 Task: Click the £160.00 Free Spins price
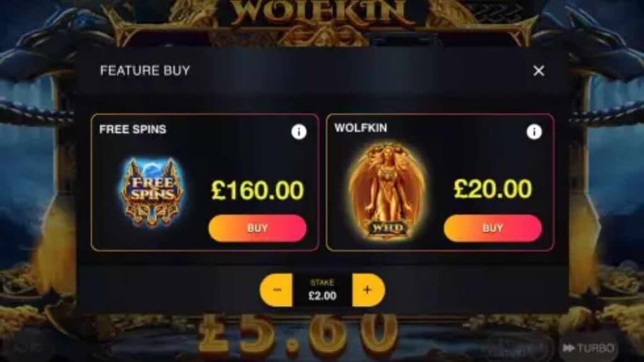[257, 190]
